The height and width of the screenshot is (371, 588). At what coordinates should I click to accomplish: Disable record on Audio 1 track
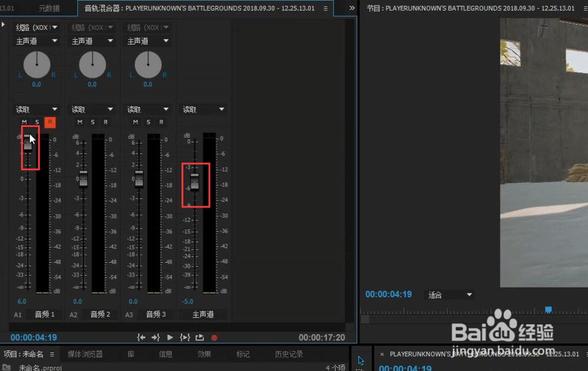coord(50,122)
